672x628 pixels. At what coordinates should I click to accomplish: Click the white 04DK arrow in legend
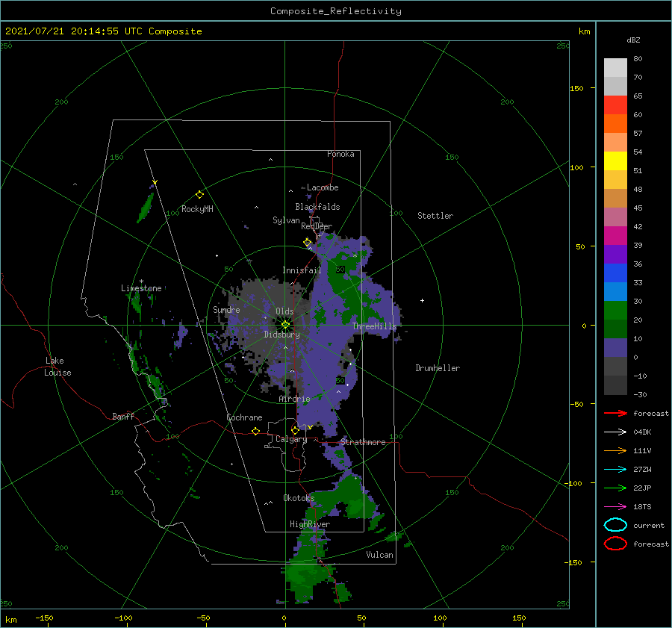tap(616, 432)
